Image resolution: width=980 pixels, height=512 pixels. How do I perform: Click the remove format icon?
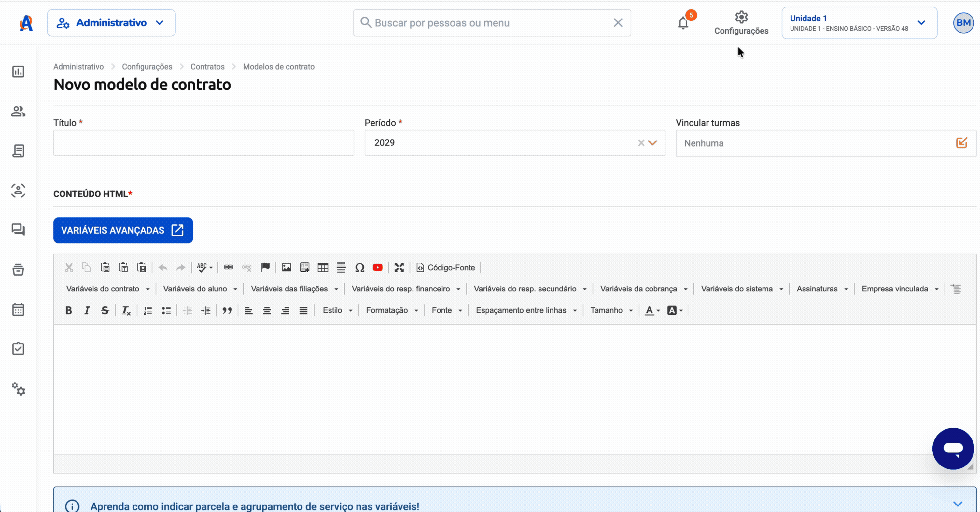tap(126, 311)
